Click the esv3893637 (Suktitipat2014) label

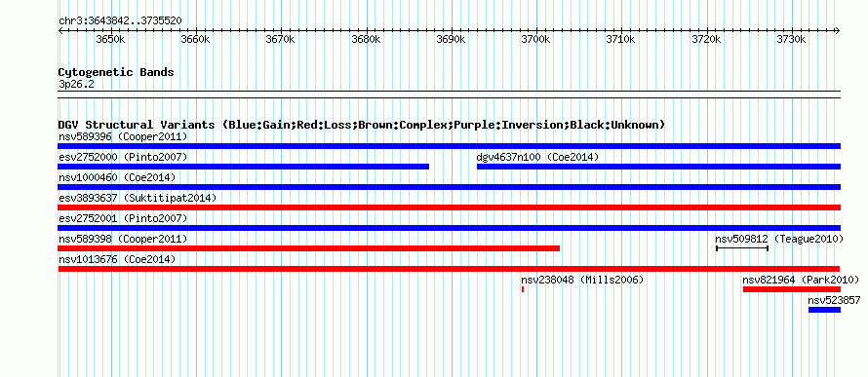tap(138, 198)
